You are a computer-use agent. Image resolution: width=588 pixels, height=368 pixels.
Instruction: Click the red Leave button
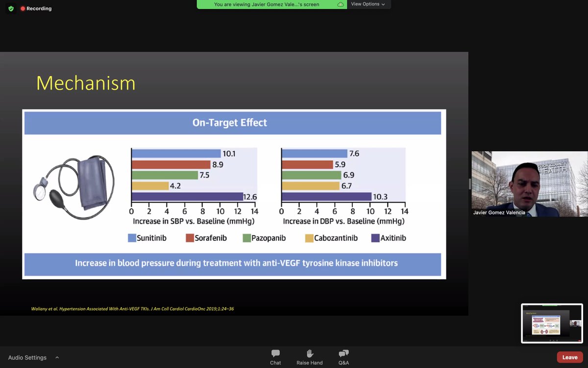point(570,357)
